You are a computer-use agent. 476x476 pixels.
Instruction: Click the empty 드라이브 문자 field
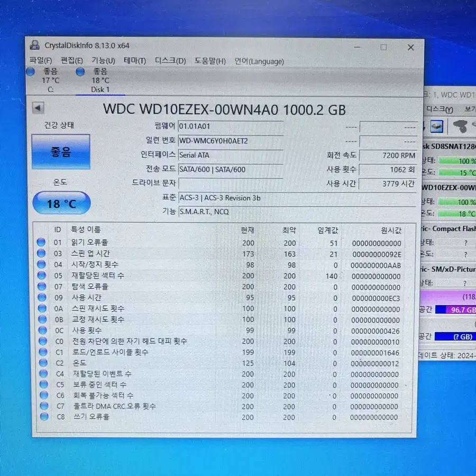pos(231,184)
